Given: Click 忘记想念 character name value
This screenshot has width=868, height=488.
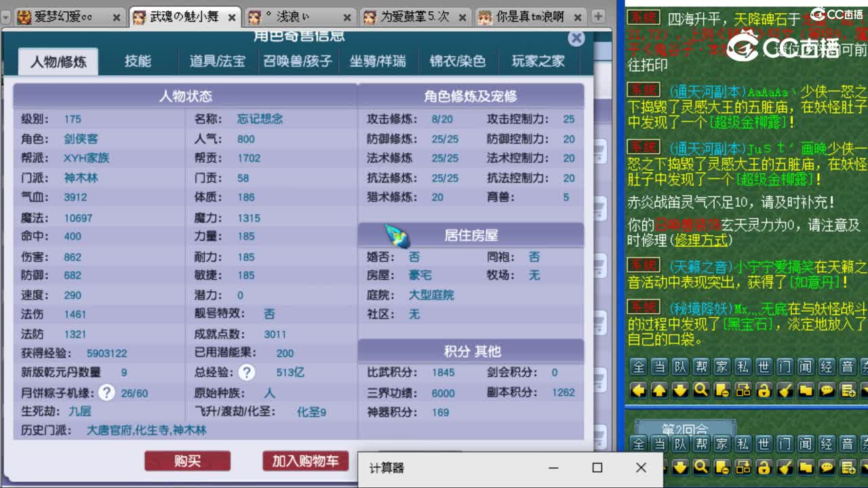Looking at the screenshot, I should click(x=260, y=119).
